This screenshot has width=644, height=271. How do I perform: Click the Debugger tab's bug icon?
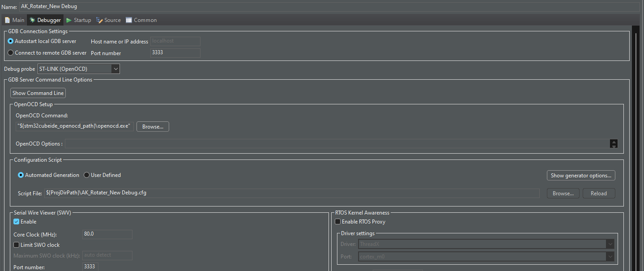(x=32, y=20)
